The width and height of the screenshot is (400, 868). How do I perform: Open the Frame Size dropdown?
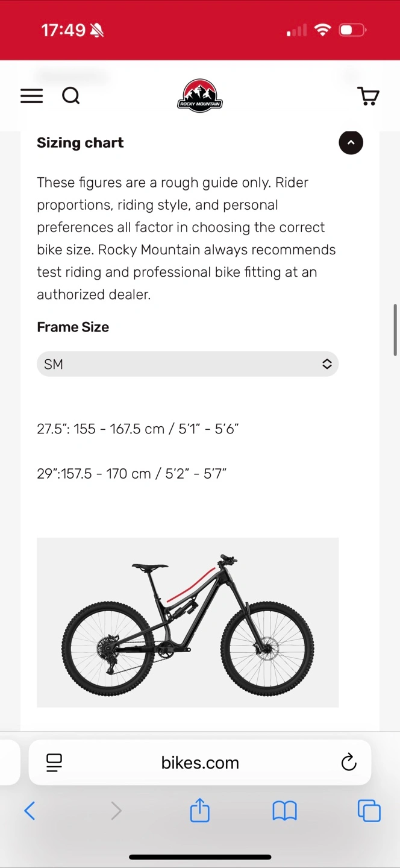coord(187,364)
